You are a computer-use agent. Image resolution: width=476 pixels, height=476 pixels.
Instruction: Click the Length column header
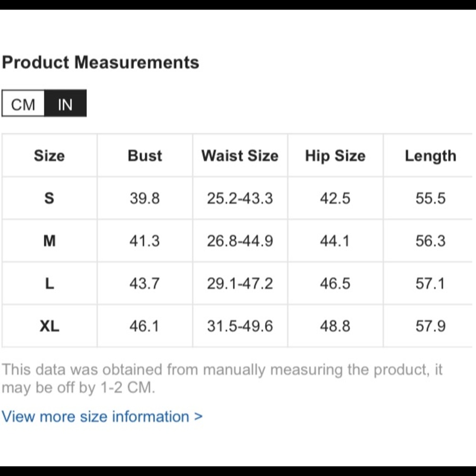[430, 156]
